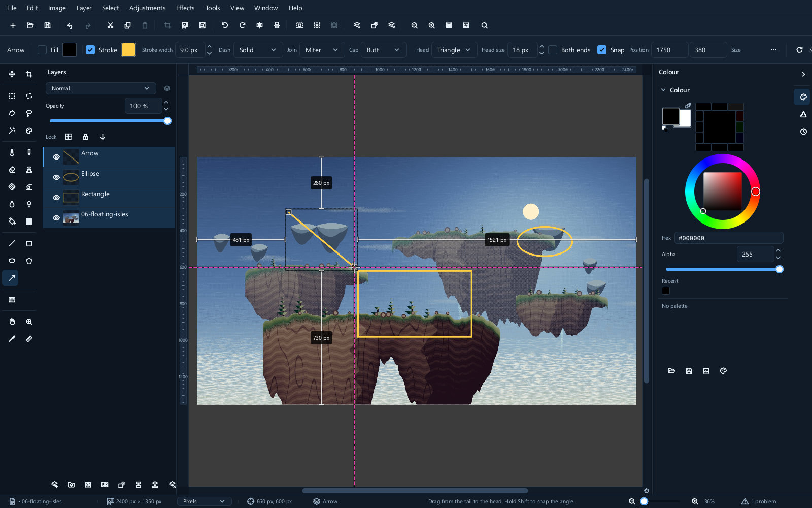Turn off the Snap checkbox
The height and width of the screenshot is (508, 812).
click(x=602, y=50)
